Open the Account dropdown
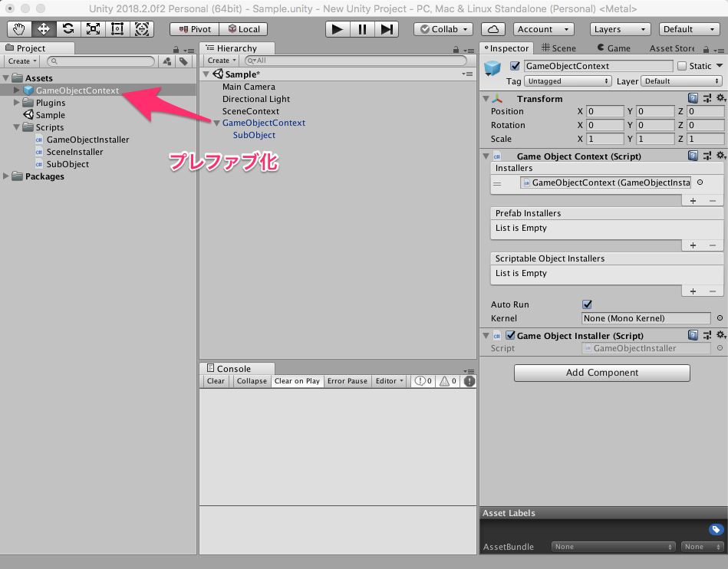 [x=544, y=29]
